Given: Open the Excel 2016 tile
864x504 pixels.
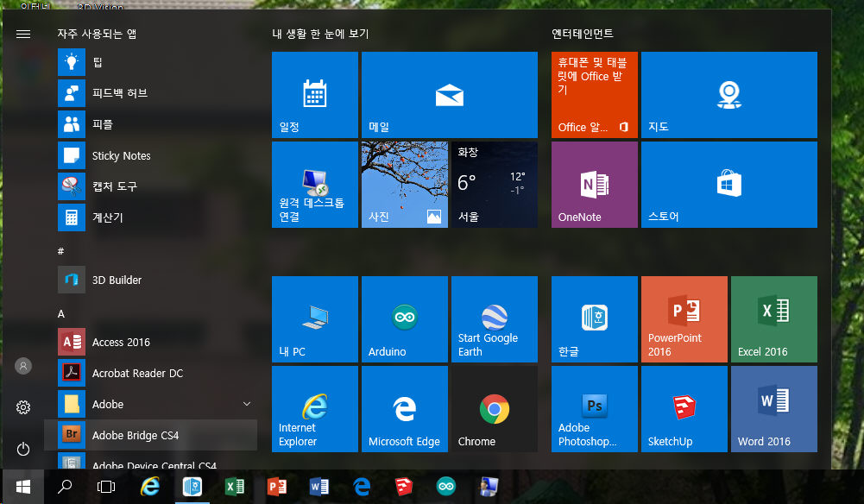Looking at the screenshot, I should tap(774, 319).
